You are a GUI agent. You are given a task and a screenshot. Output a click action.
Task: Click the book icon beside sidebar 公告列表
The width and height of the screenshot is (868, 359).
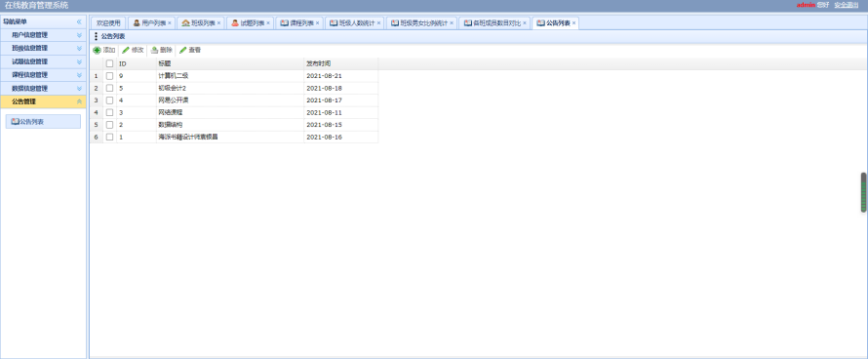(15, 121)
